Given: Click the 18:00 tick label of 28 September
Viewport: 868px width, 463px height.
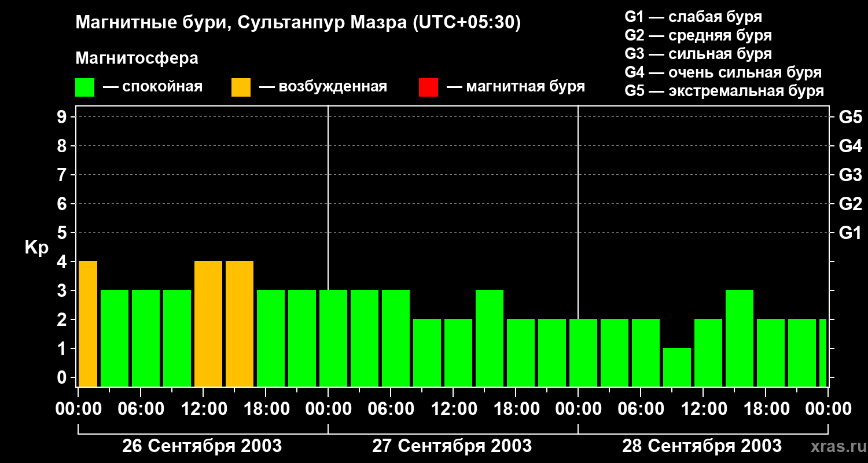Looking at the screenshot, I should click(x=766, y=409).
